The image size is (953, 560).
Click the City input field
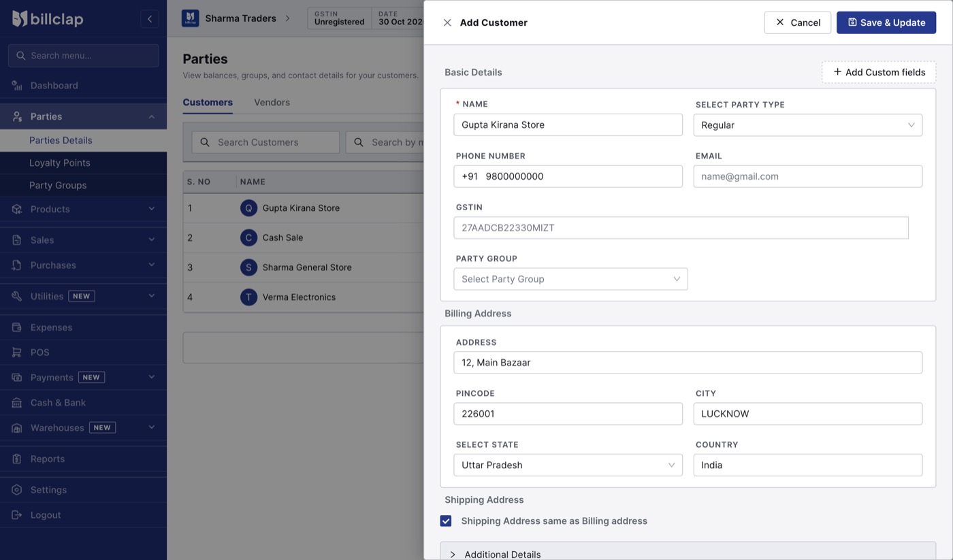coord(808,414)
